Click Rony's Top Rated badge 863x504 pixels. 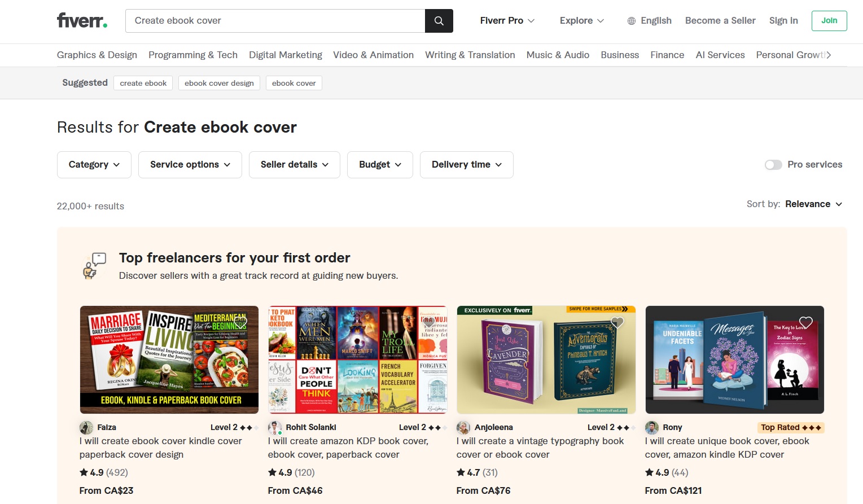click(791, 428)
